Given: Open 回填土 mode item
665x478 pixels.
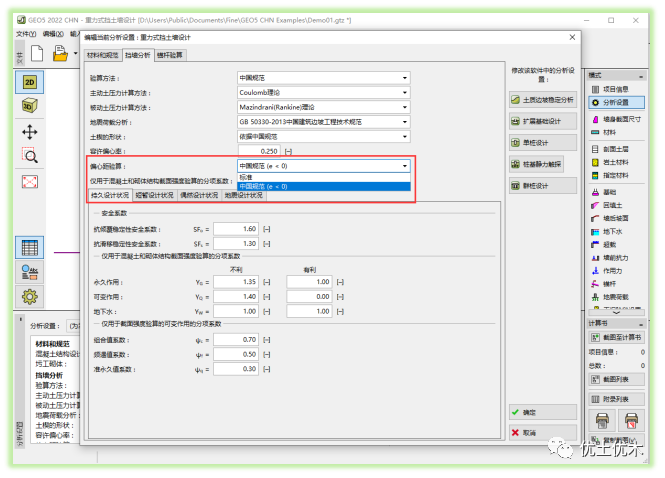Looking at the screenshot, I should tap(616, 205).
